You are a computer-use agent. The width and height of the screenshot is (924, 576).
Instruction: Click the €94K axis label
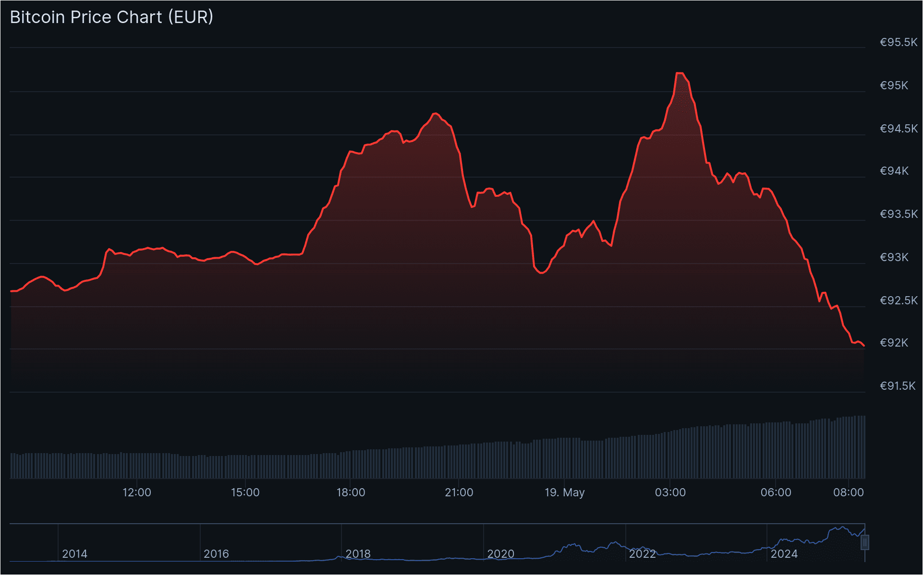(895, 171)
